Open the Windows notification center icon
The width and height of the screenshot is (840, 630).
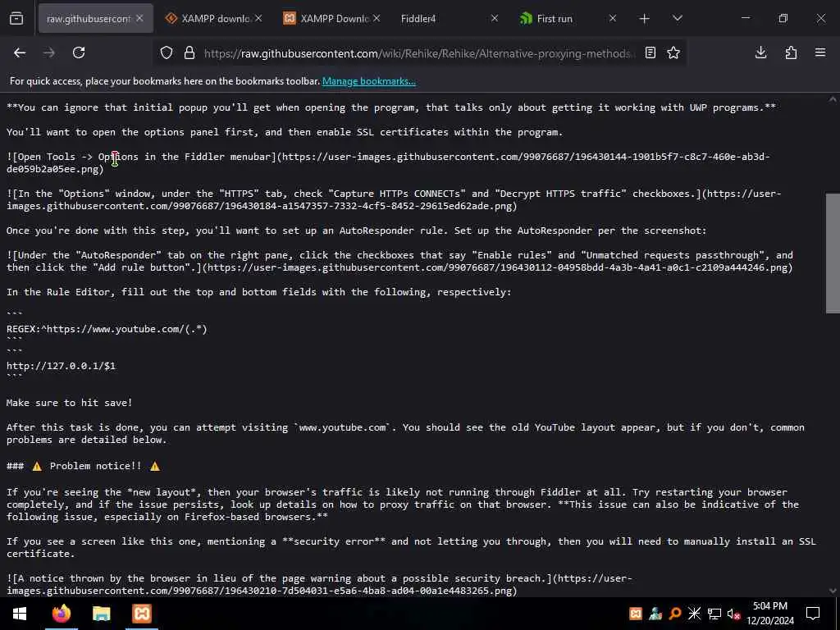(x=813, y=614)
